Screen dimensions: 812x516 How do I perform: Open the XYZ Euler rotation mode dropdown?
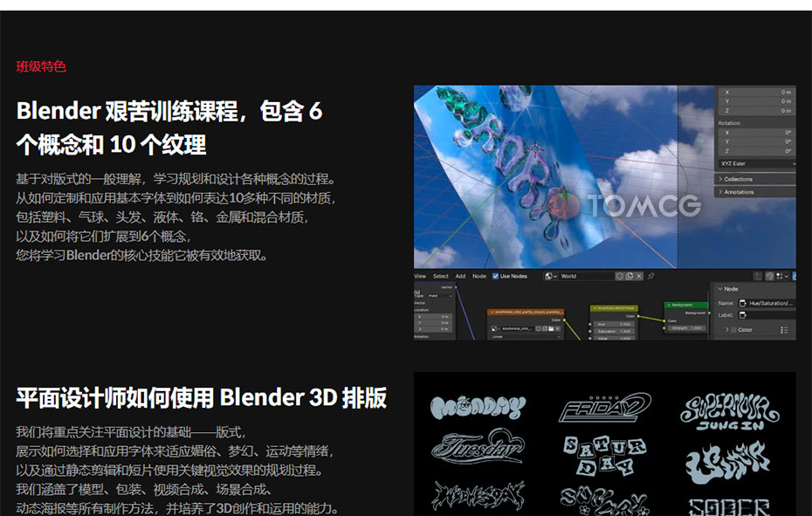pyautogui.click(x=757, y=164)
